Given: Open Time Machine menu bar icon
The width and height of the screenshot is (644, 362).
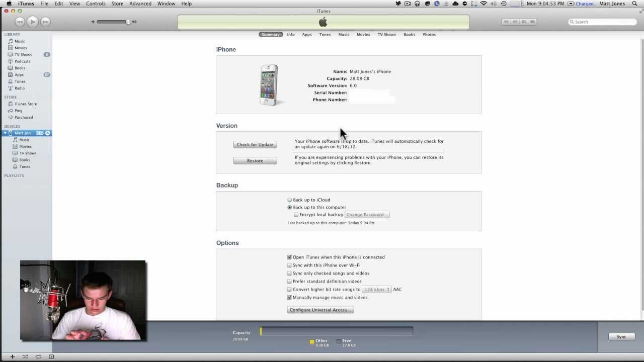Looking at the screenshot, I should [504, 4].
